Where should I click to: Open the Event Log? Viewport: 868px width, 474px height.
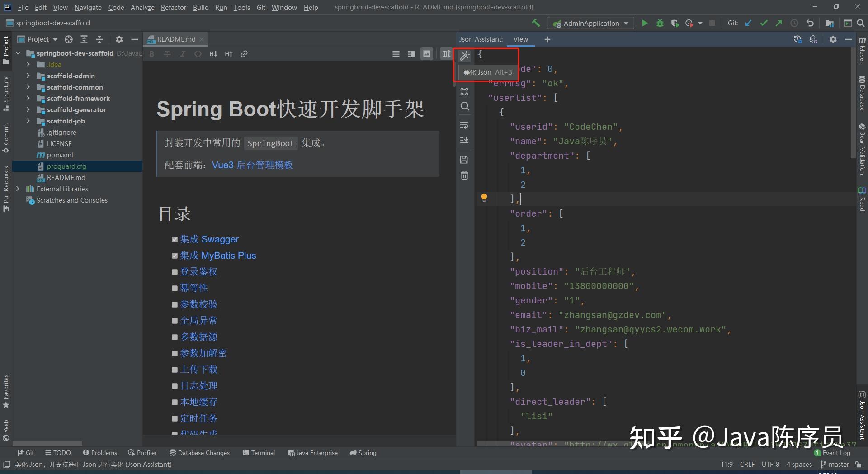pyautogui.click(x=837, y=452)
